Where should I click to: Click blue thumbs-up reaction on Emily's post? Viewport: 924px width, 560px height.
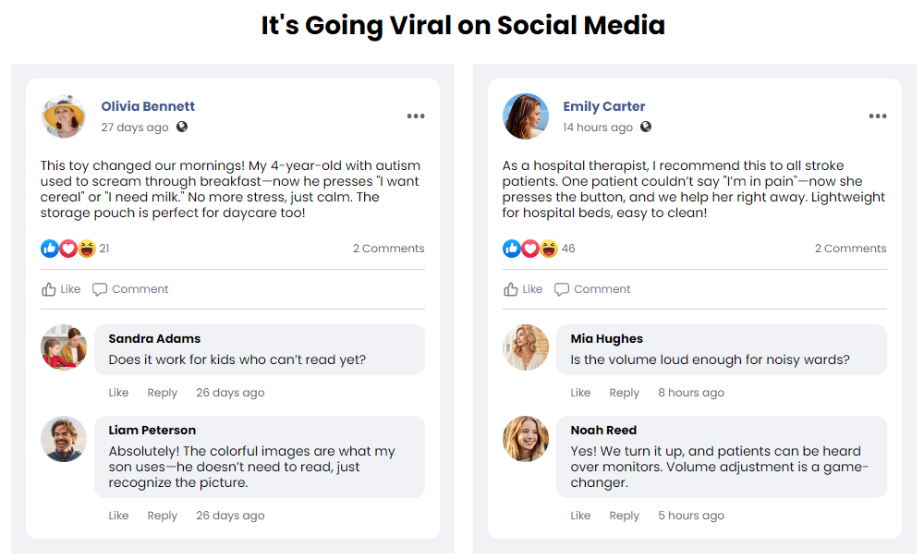click(x=512, y=249)
